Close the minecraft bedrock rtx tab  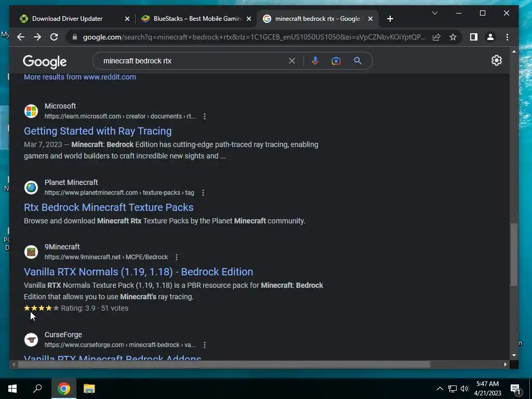click(x=370, y=19)
